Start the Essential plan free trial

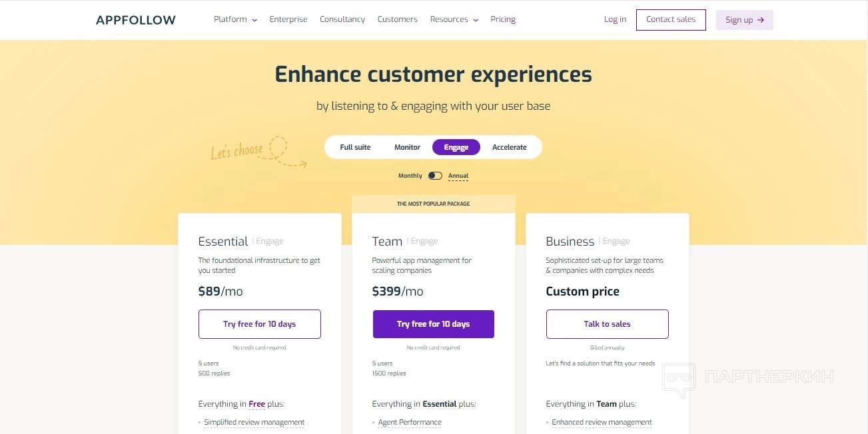pyautogui.click(x=260, y=324)
